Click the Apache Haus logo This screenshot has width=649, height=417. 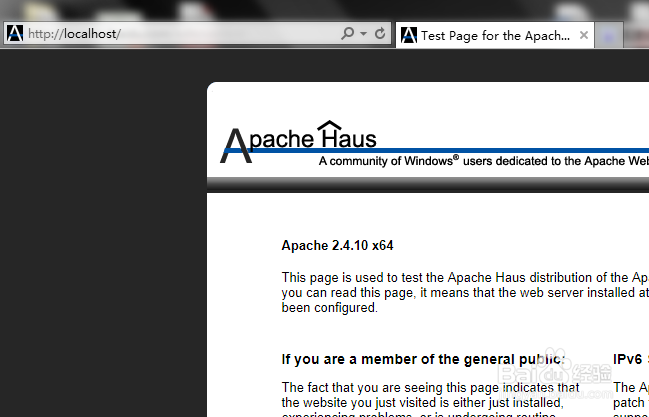tap(298, 142)
